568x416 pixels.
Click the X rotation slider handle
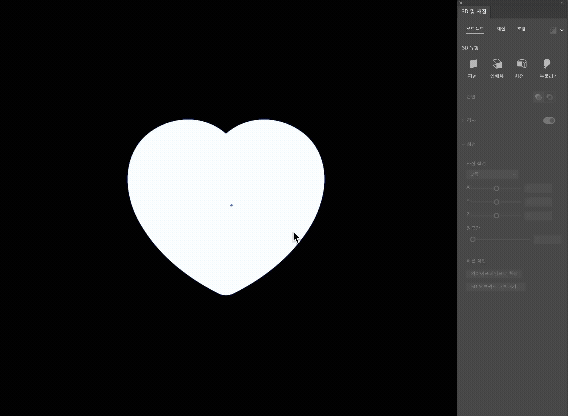[x=496, y=188]
